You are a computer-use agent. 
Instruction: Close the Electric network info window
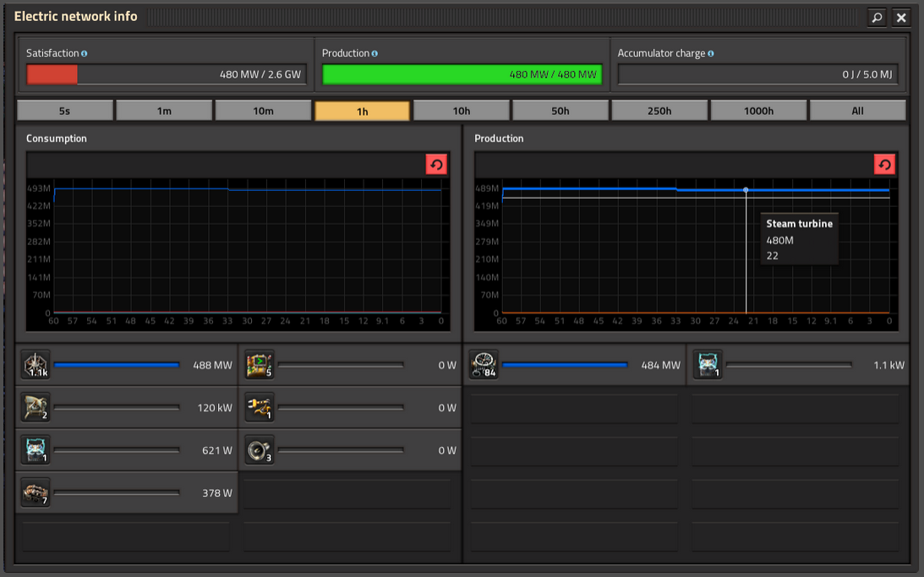click(901, 18)
